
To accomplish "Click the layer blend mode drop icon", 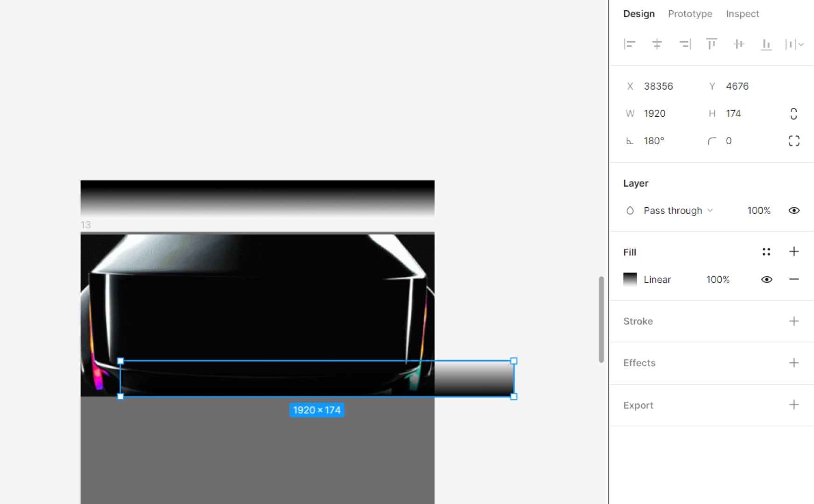I will point(630,210).
